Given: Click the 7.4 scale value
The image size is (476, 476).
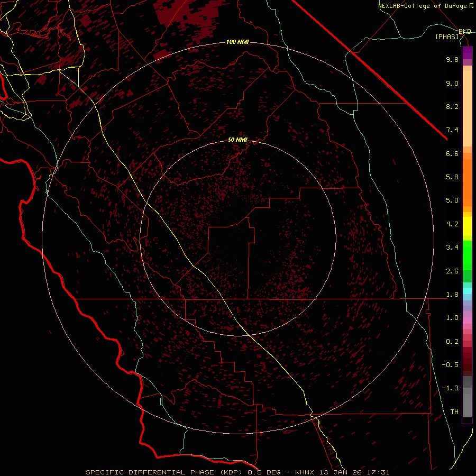Looking at the screenshot, I should coord(452,130).
